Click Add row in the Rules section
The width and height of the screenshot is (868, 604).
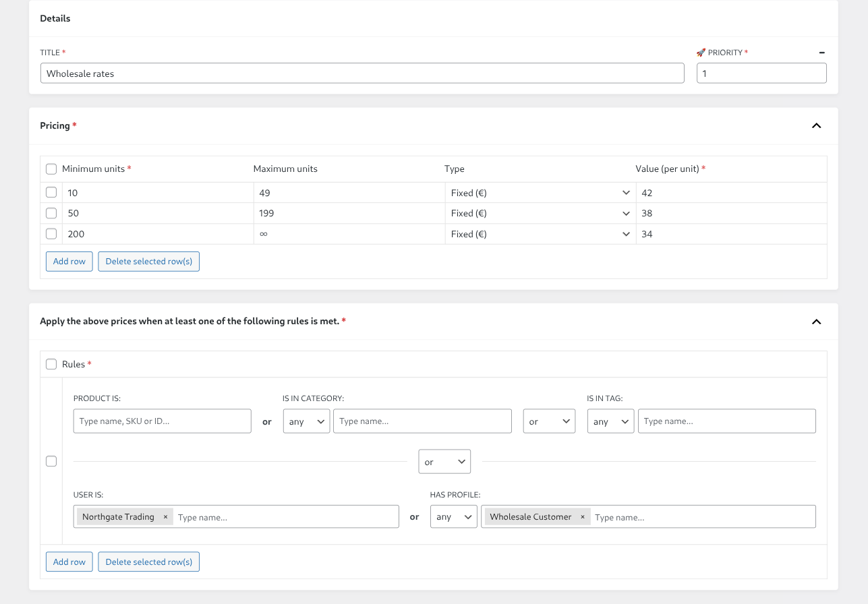(x=69, y=562)
